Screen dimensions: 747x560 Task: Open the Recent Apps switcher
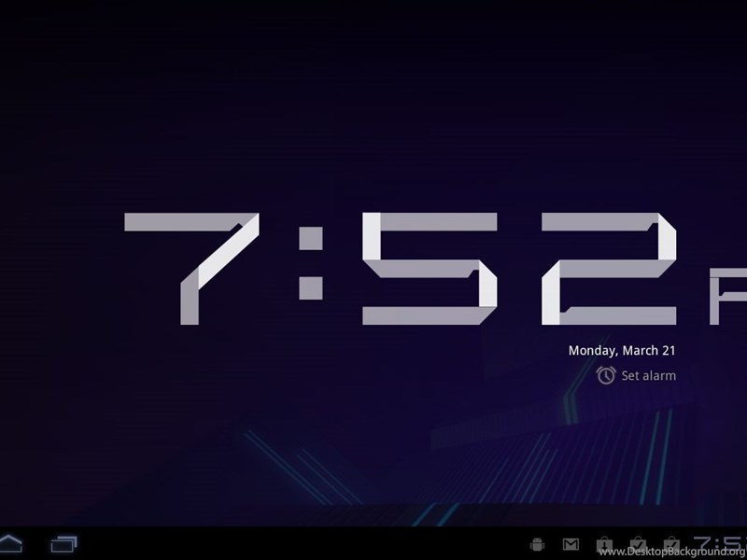[63, 543]
